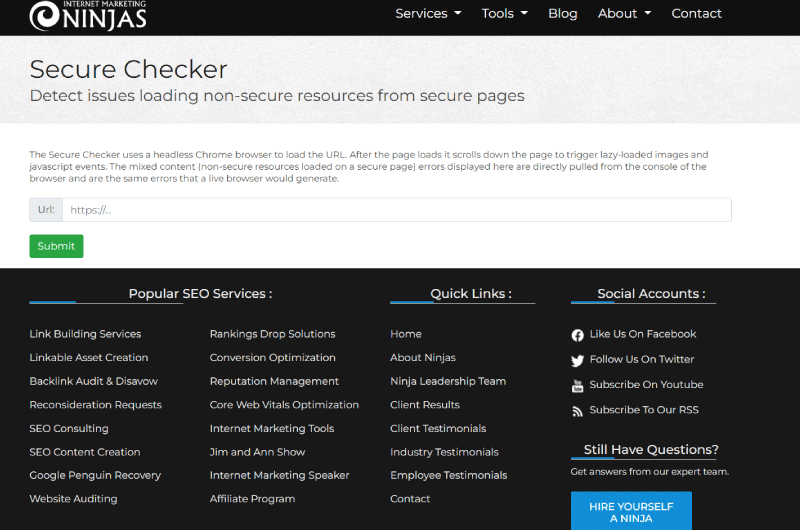Open Ninja Leadership Team link

[x=448, y=381]
